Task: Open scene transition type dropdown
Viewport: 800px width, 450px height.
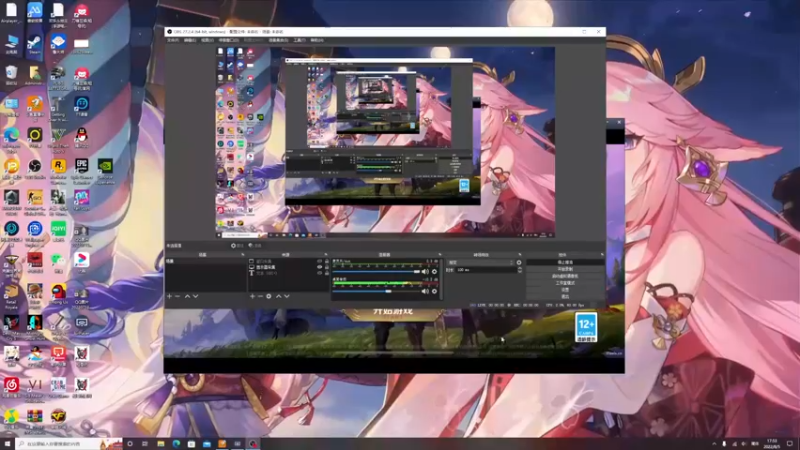Action: pos(481,263)
